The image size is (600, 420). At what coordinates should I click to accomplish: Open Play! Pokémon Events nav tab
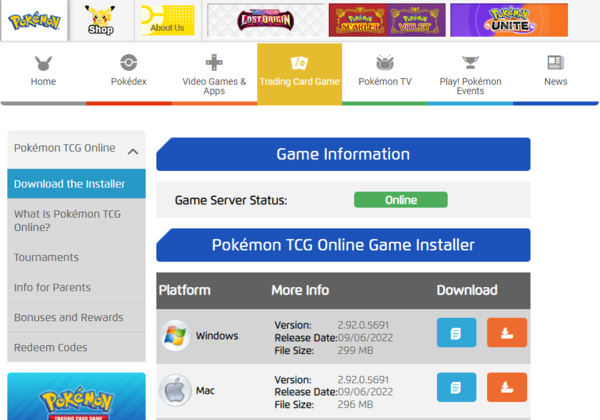pos(470,73)
